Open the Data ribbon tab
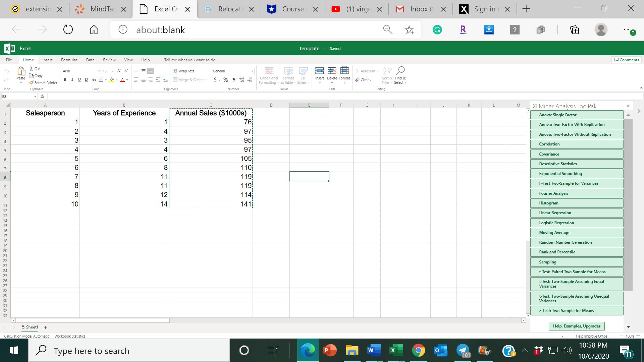 click(x=90, y=60)
